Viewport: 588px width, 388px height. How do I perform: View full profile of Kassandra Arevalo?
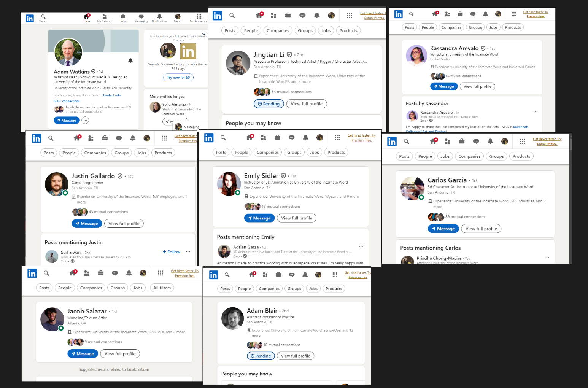pyautogui.click(x=477, y=86)
